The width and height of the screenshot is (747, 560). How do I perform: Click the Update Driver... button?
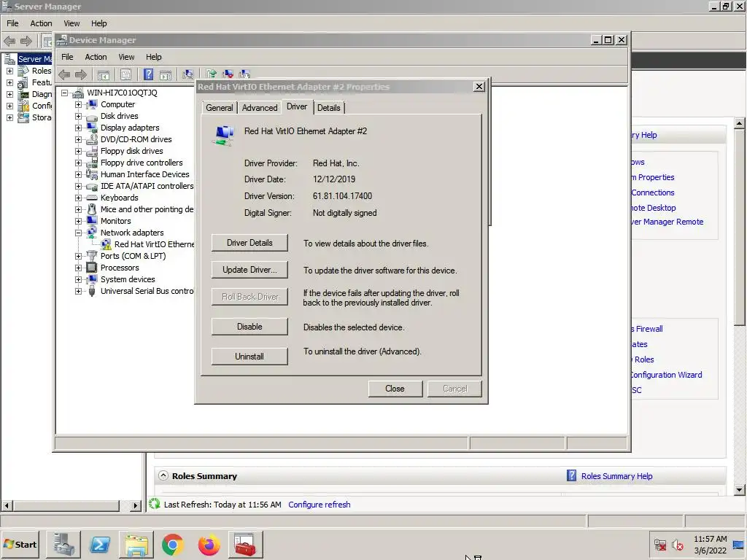click(249, 270)
